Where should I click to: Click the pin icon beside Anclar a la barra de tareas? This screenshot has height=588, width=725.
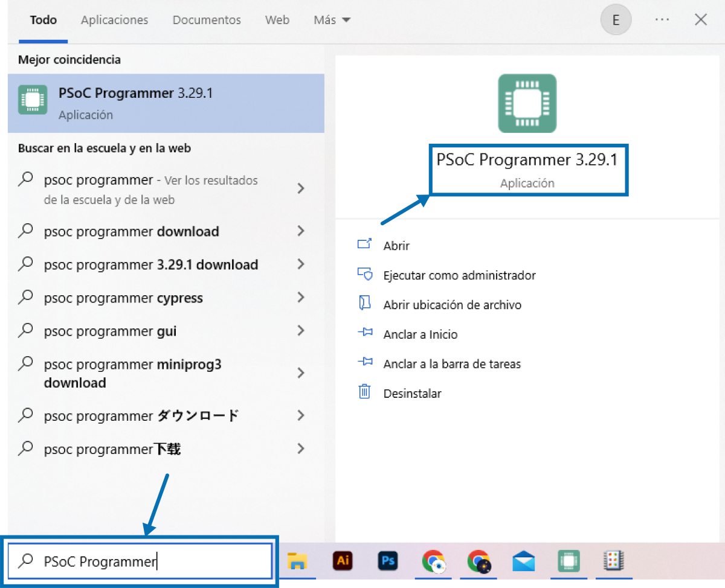pyautogui.click(x=364, y=362)
